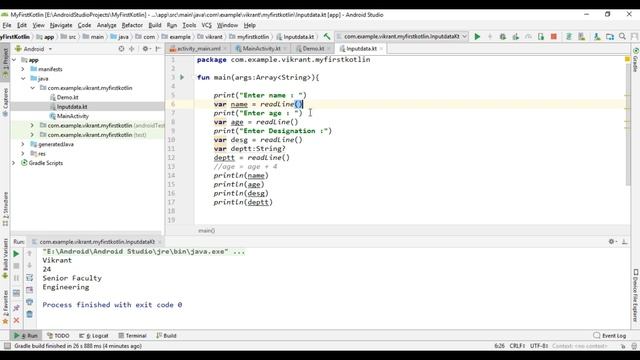Click the stop square in Run panel
This screenshot has width=640, height=360.
(x=16, y=266)
